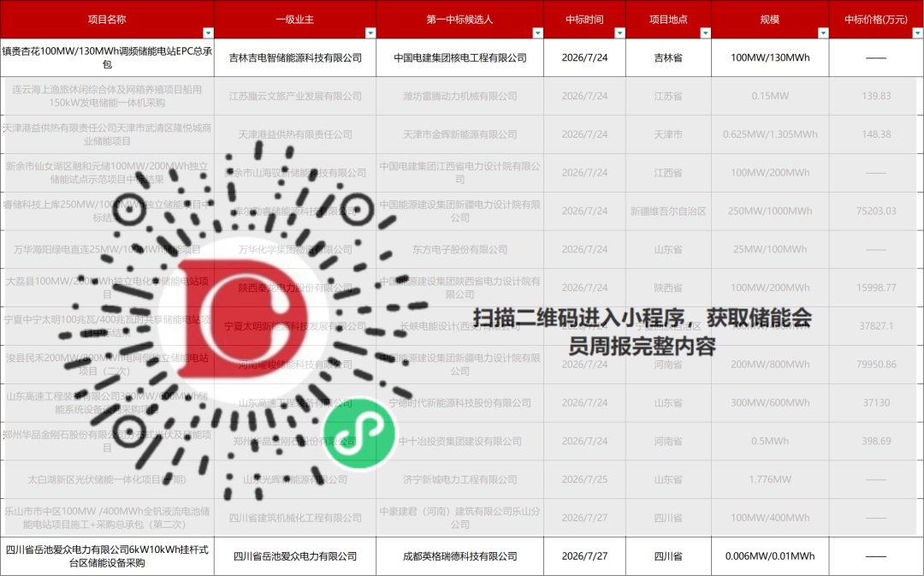The image size is (924, 576).
Task: Select the 15998.77 price cell
Action: tap(876, 288)
